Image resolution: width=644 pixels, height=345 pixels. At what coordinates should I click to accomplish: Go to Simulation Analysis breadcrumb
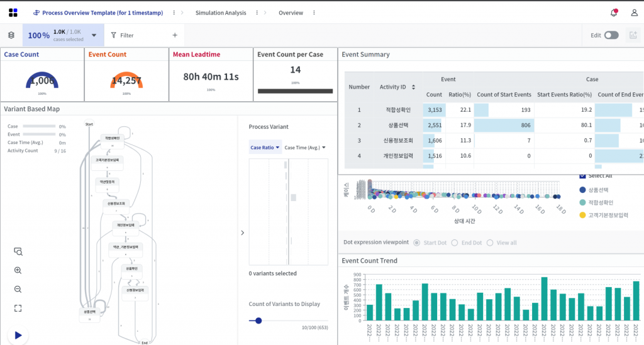tap(220, 13)
